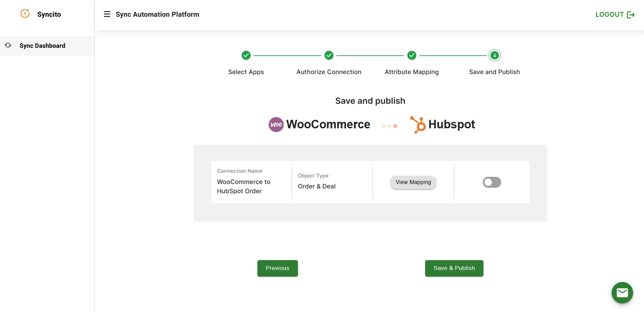Go back with the Previous button
The image size is (644, 312).
[x=277, y=268]
